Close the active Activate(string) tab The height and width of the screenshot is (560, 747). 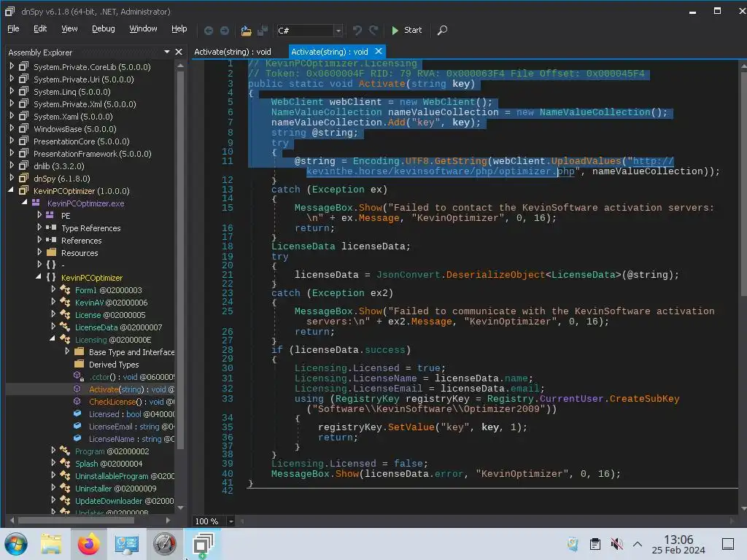pyautogui.click(x=379, y=51)
